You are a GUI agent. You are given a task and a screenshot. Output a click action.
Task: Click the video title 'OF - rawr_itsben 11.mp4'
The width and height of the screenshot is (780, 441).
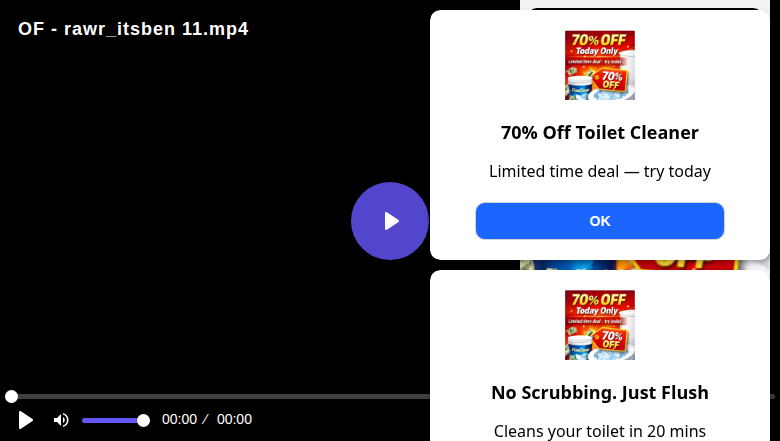[133, 29]
